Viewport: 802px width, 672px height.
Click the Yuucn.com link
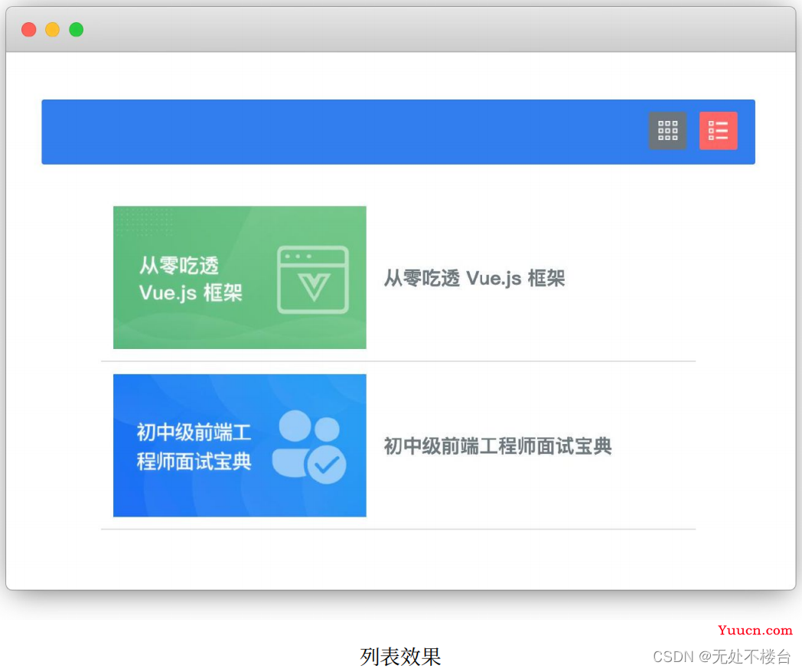point(755,630)
